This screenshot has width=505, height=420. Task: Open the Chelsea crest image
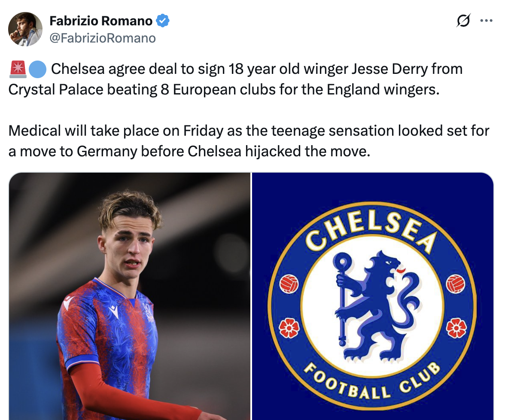373,296
